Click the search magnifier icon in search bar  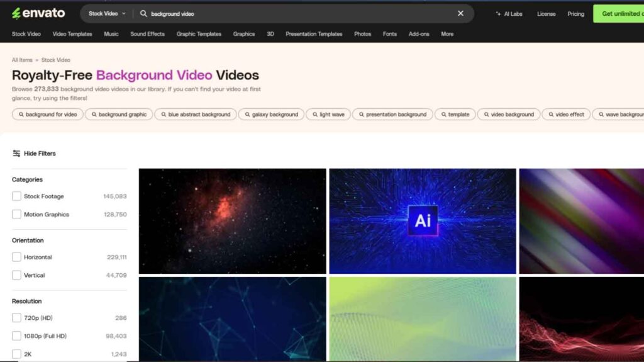[x=143, y=14]
